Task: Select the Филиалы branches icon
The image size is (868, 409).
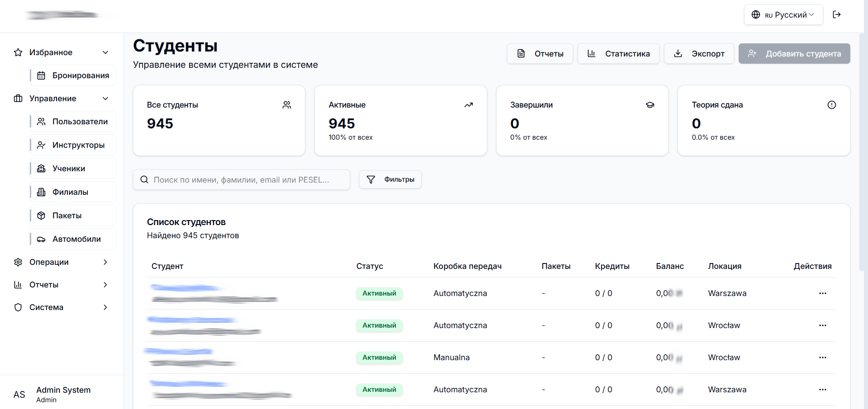Action: pos(42,192)
